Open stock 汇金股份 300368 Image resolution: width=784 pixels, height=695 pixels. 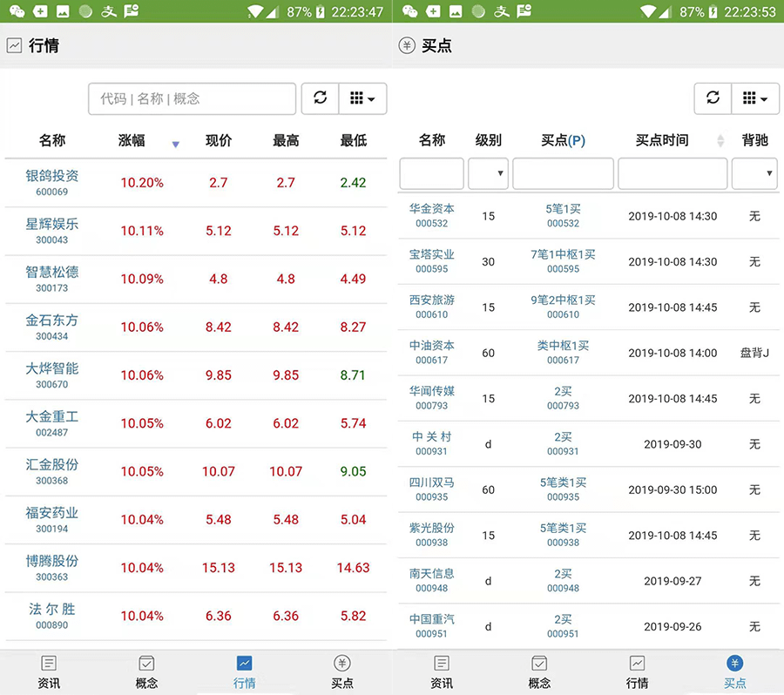click(x=52, y=471)
